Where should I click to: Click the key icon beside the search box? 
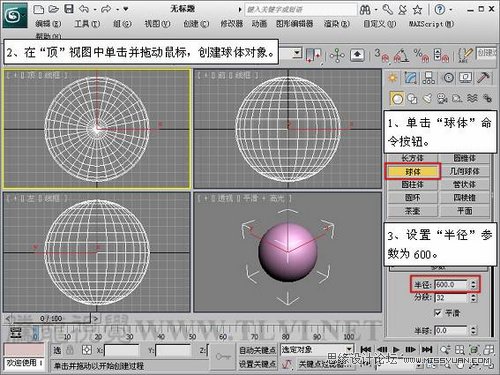[x=387, y=10]
